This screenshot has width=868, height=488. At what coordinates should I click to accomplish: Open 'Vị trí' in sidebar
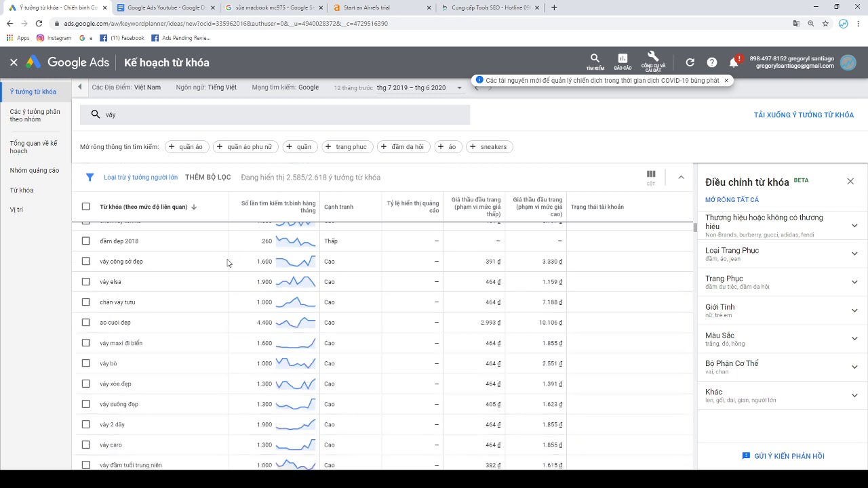16,209
